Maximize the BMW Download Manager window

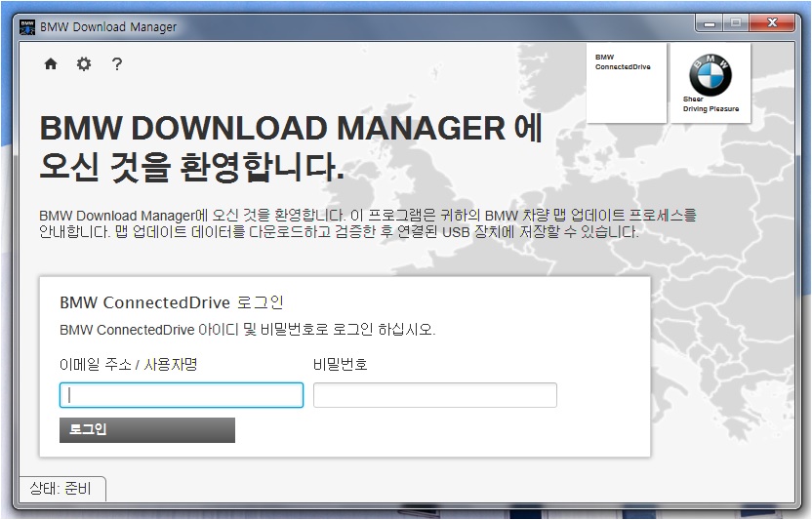point(735,23)
